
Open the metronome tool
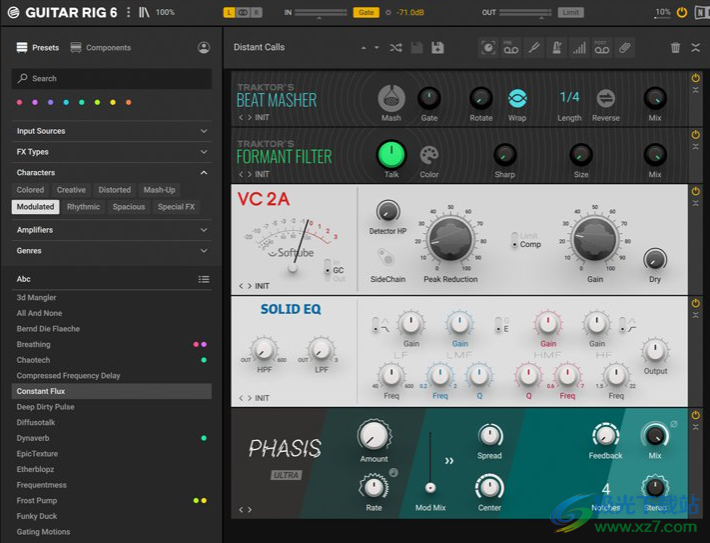tap(555, 47)
